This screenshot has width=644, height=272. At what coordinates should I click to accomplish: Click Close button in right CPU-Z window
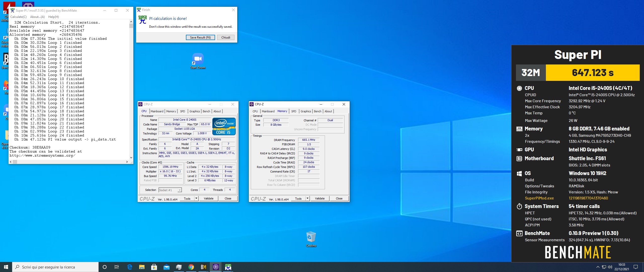click(339, 199)
